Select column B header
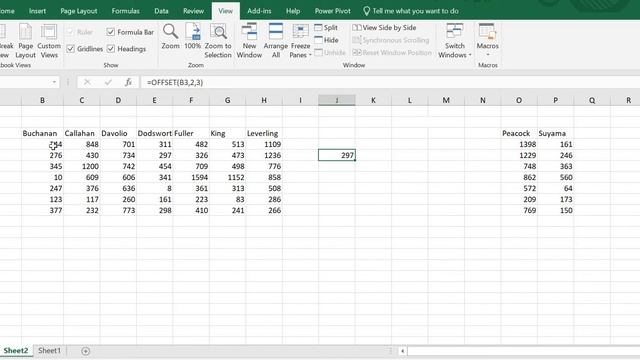Image resolution: width=640 pixels, height=360 pixels. [42, 100]
